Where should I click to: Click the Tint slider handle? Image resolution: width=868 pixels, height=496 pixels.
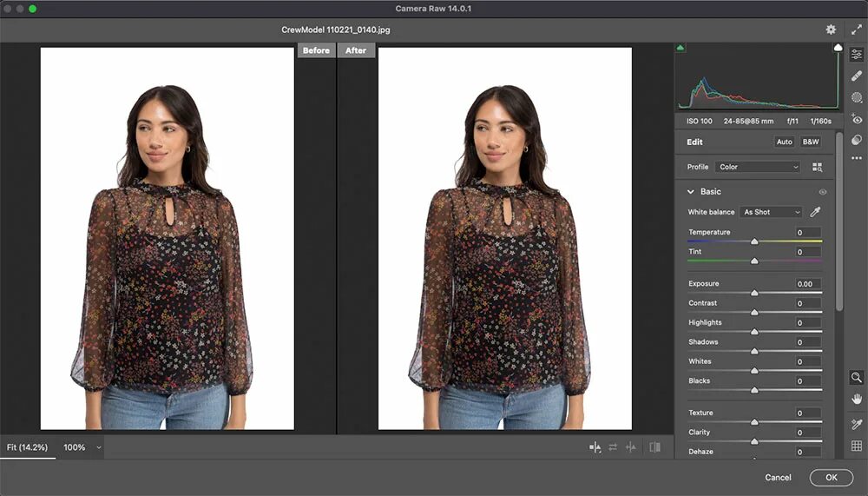click(754, 261)
